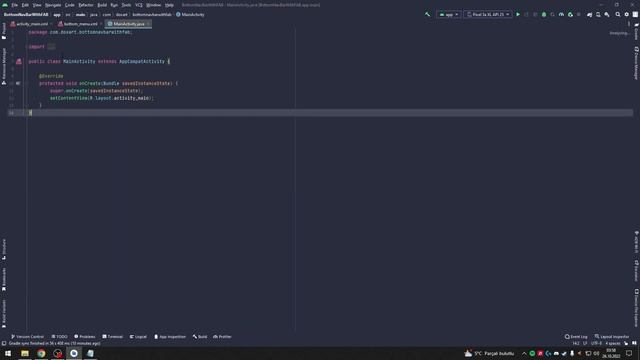This screenshot has height=360, width=640.
Task: Open the Layout Inspector panel
Action: [x=612, y=337]
